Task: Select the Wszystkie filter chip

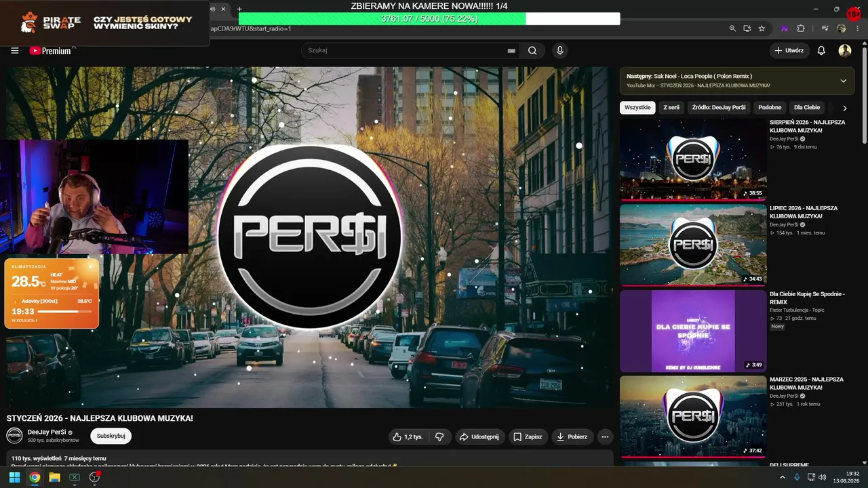Action: 637,107
